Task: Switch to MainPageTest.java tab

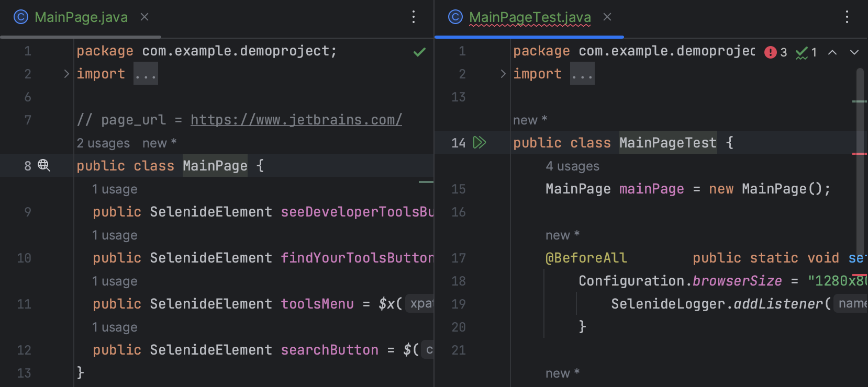Action: click(530, 17)
